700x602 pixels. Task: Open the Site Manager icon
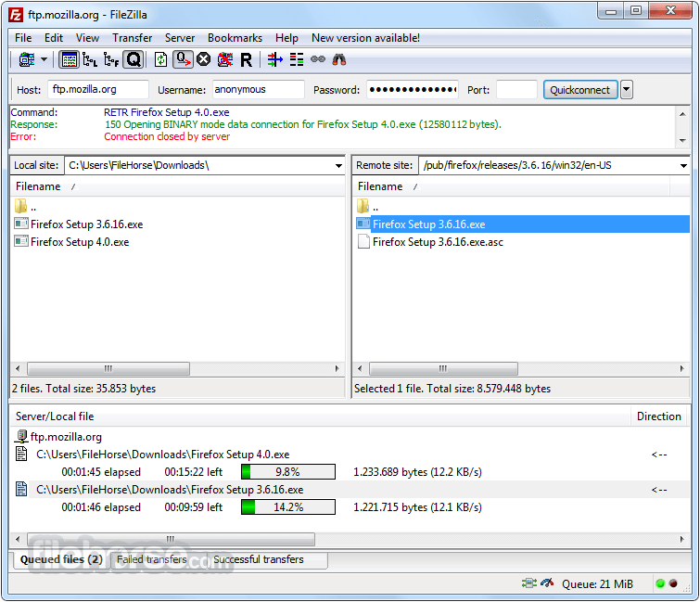(x=27, y=59)
